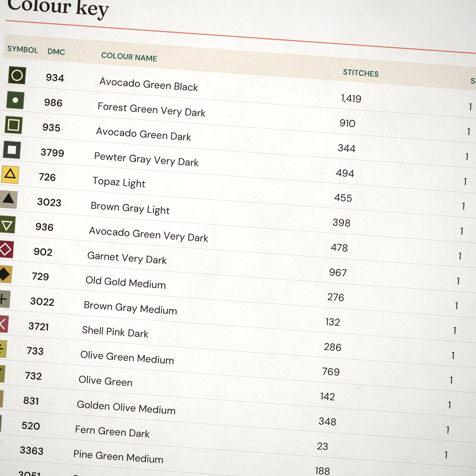Click the diamond outline symbol for Garnet Very Dark

point(6,249)
